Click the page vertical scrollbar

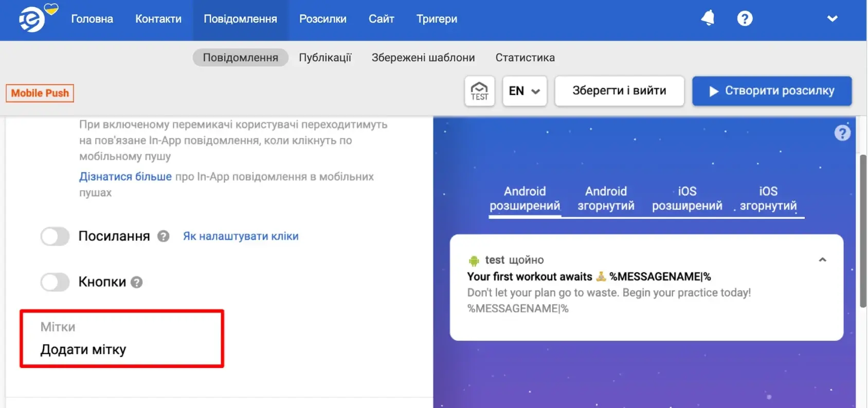[863, 231]
